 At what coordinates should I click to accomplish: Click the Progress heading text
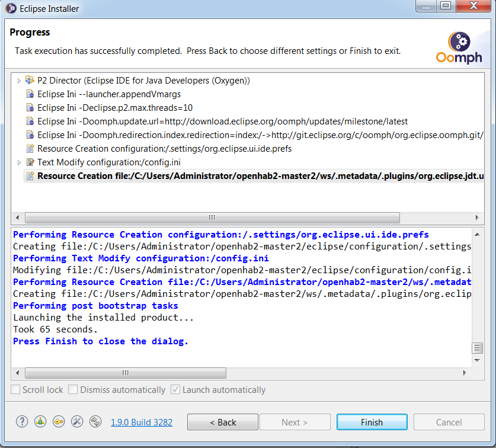[x=30, y=32]
